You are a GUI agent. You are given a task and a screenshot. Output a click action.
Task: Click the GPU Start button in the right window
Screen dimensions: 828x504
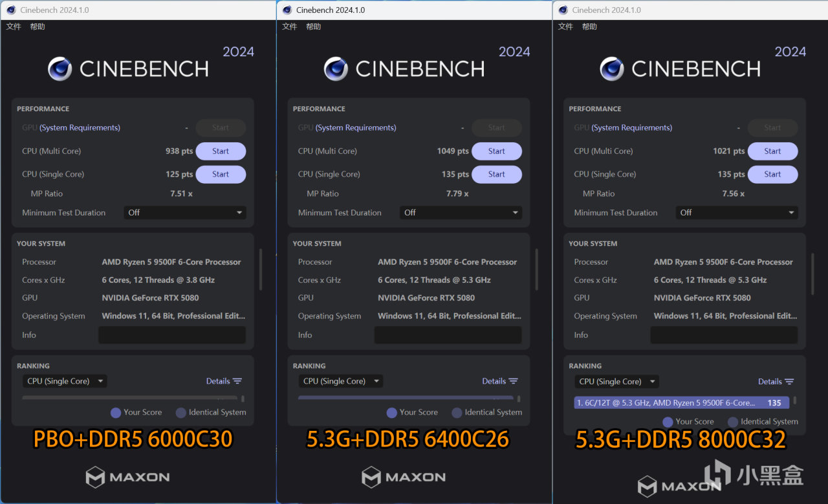tap(772, 127)
